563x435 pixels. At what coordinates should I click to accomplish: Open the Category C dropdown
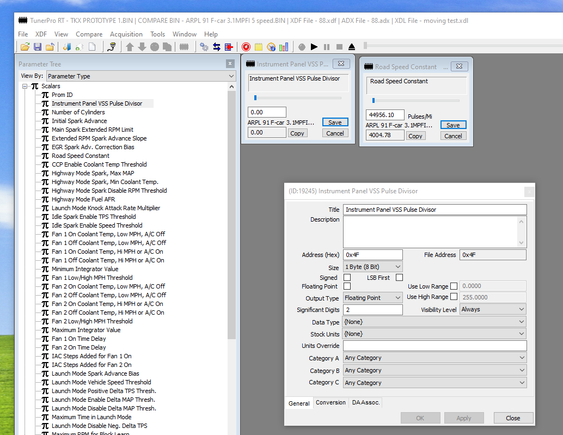click(x=435, y=383)
